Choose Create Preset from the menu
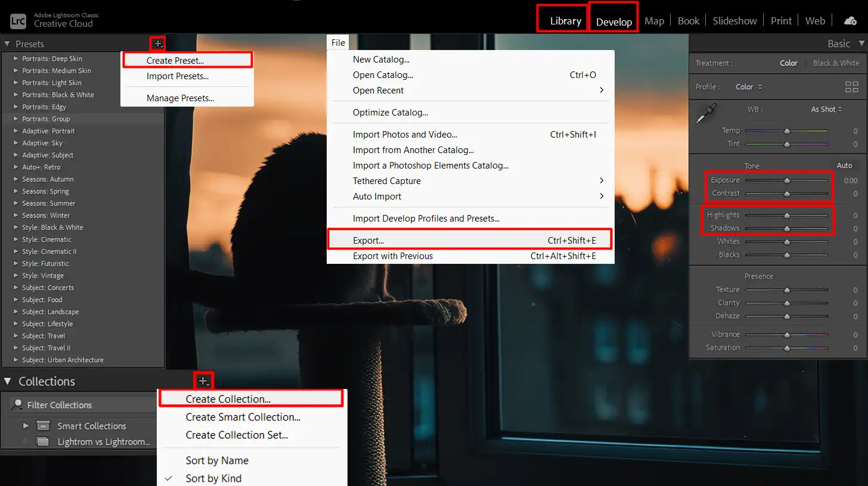The height and width of the screenshot is (486, 868). [187, 61]
